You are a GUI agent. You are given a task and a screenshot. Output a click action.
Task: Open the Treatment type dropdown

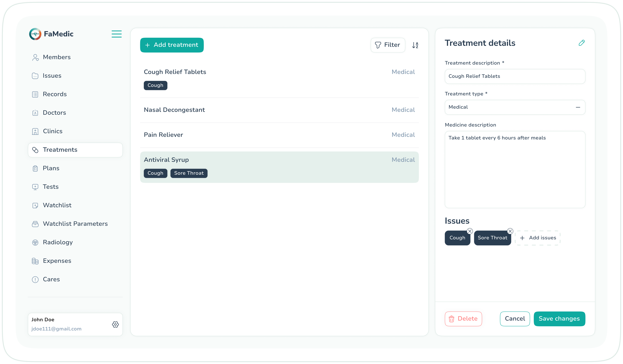click(x=515, y=107)
